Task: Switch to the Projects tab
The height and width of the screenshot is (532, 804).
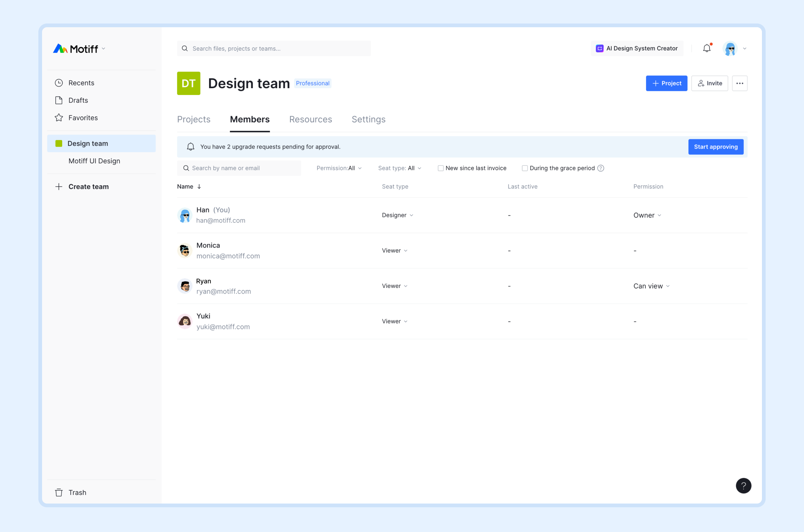Action: point(194,119)
